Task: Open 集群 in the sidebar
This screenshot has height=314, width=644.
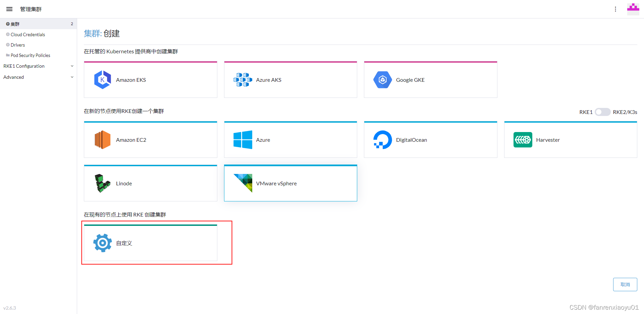Action: coord(38,24)
